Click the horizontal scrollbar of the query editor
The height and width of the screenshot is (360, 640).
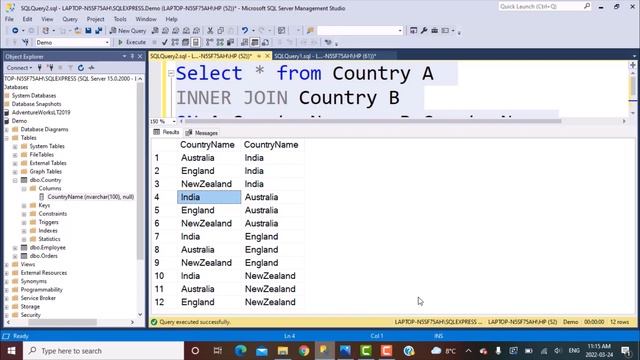tap(373, 121)
